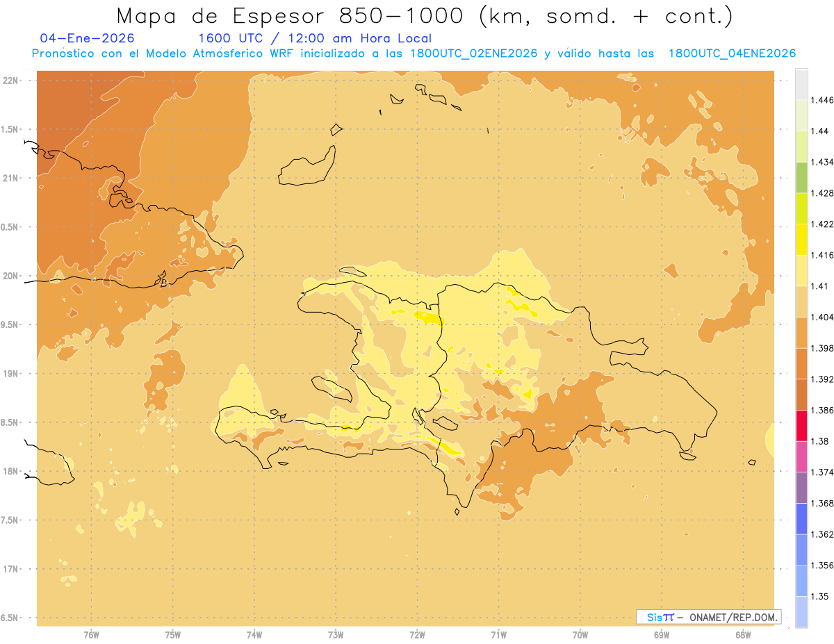The width and height of the screenshot is (834, 644).
Task: Click the legend value '1.428'
Action: (822, 193)
